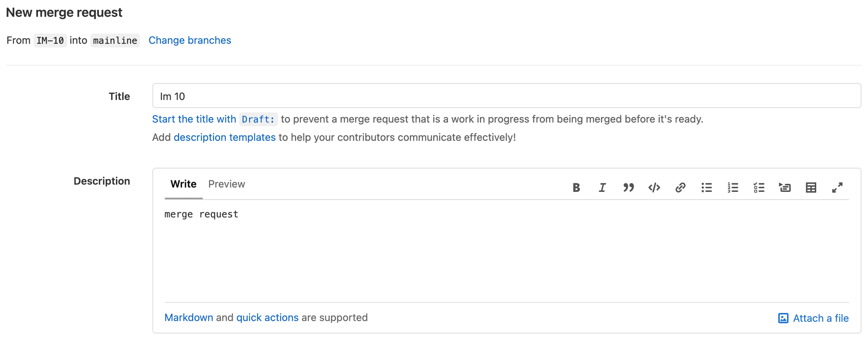Insert a task list
Screen dimensions: 868x340
point(759,187)
